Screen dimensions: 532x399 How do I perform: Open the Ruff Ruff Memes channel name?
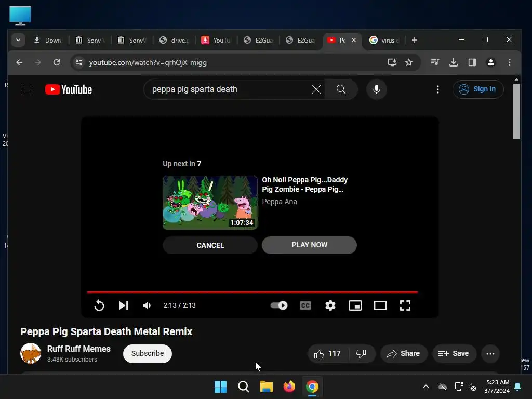pyautogui.click(x=79, y=349)
